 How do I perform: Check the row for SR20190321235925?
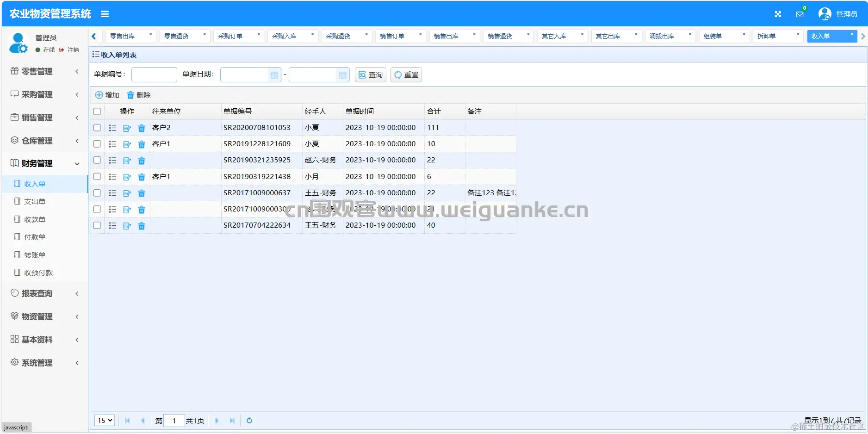click(97, 160)
